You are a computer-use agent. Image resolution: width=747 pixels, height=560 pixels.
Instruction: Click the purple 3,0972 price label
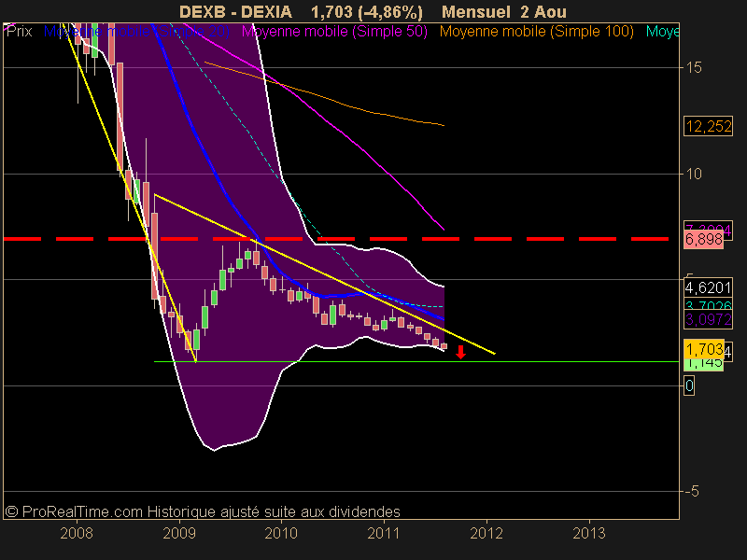(x=708, y=319)
